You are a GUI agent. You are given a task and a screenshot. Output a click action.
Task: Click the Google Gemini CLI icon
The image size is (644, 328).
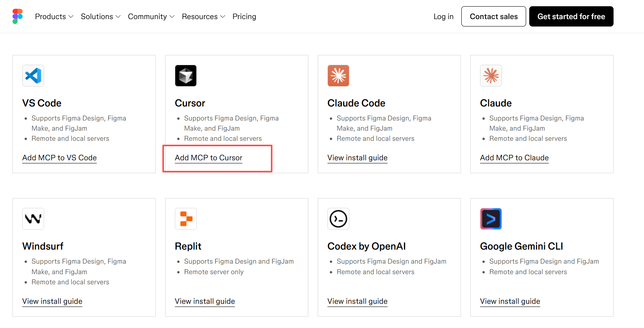point(491,219)
